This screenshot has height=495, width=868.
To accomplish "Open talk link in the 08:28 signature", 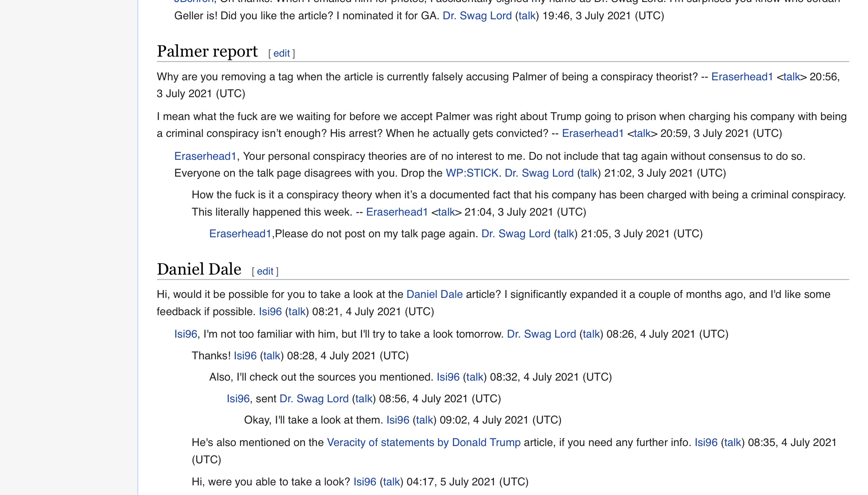I will tap(272, 356).
